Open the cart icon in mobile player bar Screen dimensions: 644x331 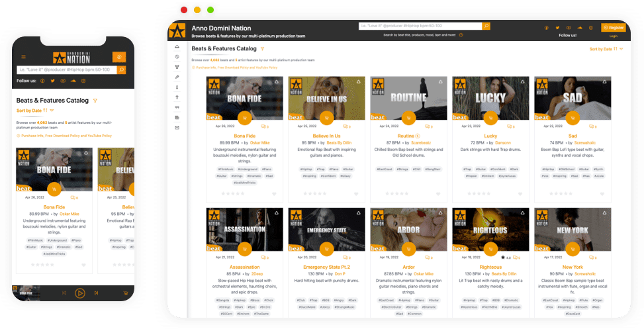(x=126, y=293)
